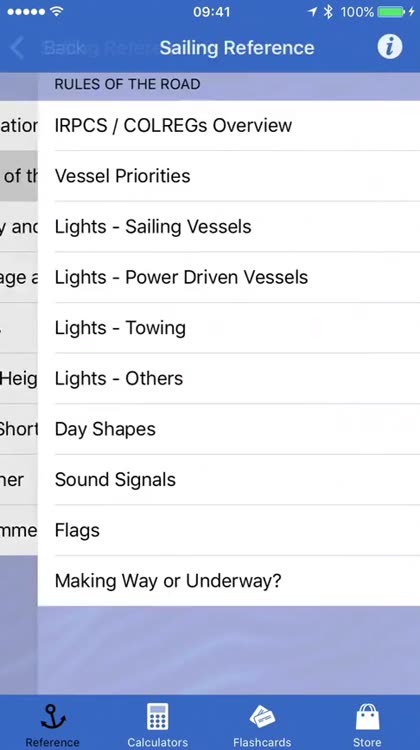Open the Flags reference
The height and width of the screenshot is (750, 420).
click(x=229, y=530)
